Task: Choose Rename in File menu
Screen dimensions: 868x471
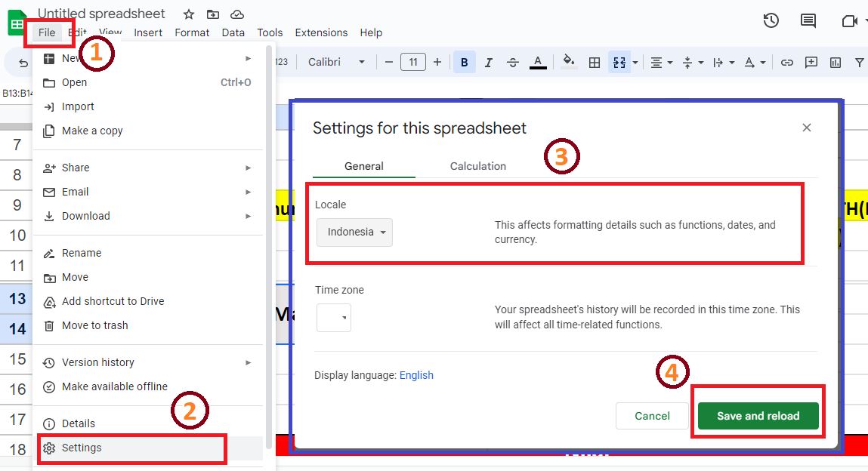Action: coord(148,253)
